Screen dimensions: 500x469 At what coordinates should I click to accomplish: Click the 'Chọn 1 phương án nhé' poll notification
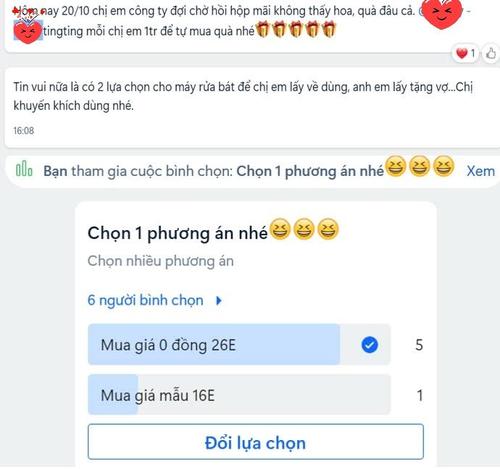(252, 171)
